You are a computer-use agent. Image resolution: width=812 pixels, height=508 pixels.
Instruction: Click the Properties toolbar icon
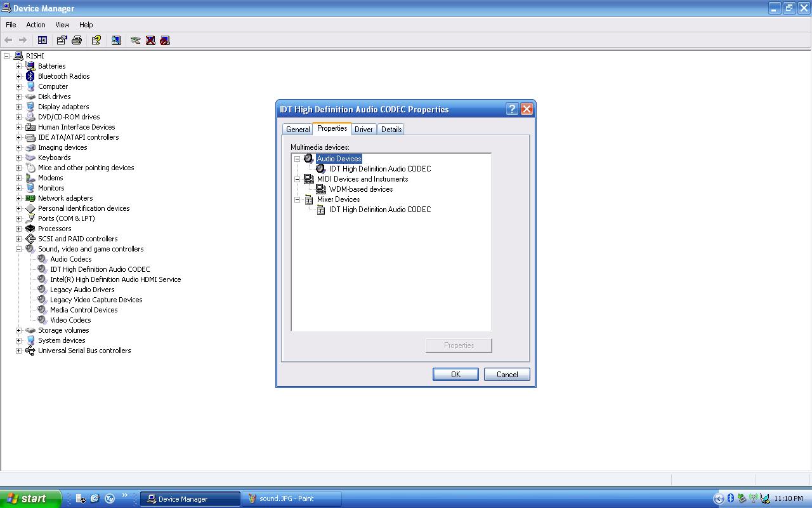click(62, 40)
